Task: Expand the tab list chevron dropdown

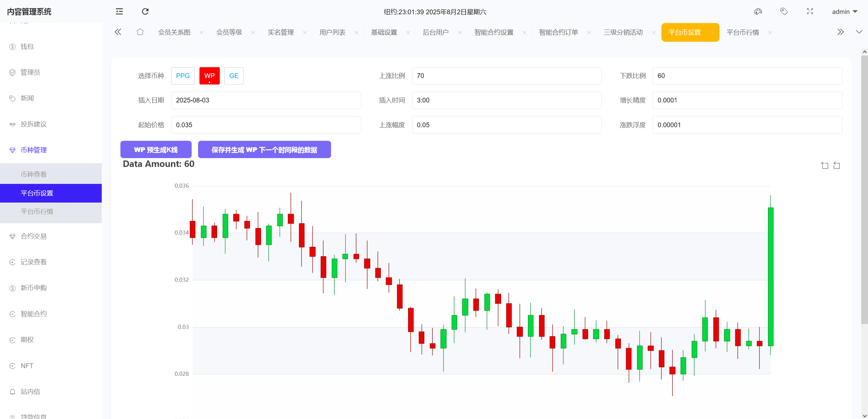Action: click(859, 32)
